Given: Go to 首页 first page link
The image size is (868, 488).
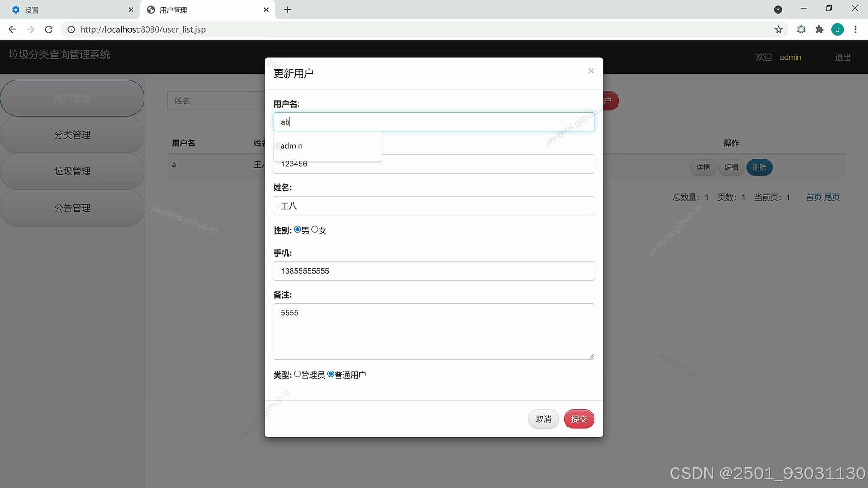Looking at the screenshot, I should coord(814,197).
